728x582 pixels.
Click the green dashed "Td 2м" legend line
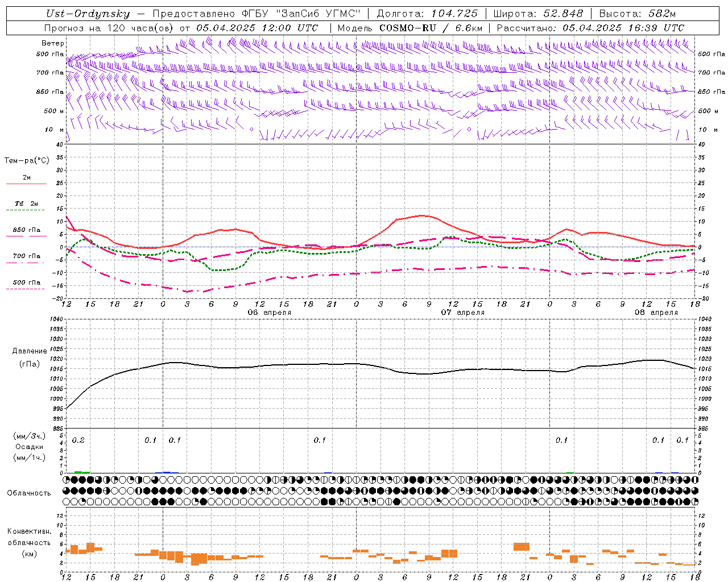click(25, 210)
